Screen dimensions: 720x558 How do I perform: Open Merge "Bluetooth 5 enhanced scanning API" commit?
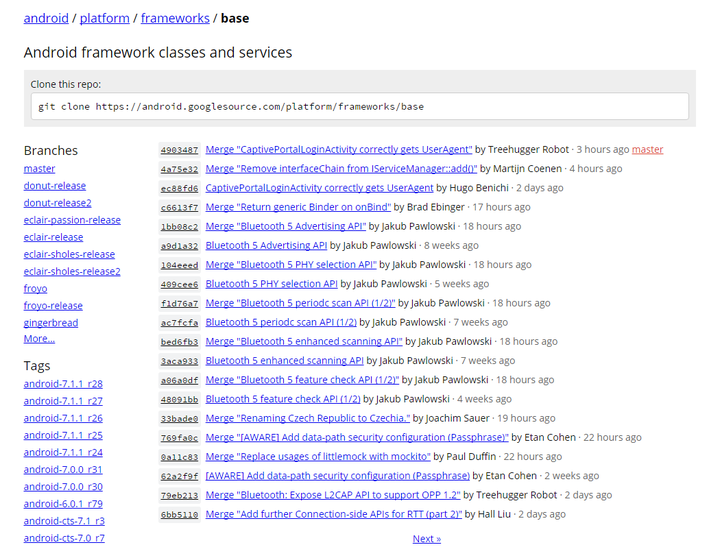304,341
